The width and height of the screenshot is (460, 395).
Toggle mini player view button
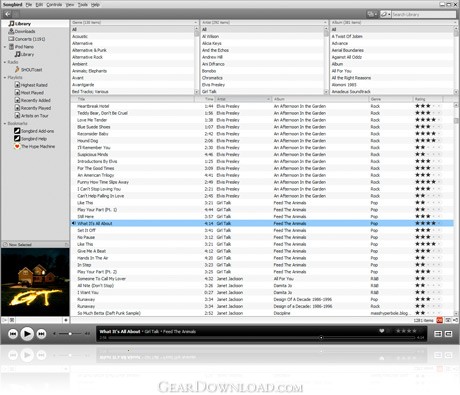449,334
